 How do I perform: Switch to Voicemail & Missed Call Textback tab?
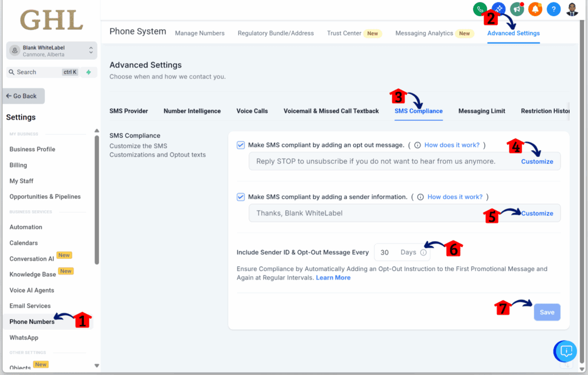(x=331, y=111)
